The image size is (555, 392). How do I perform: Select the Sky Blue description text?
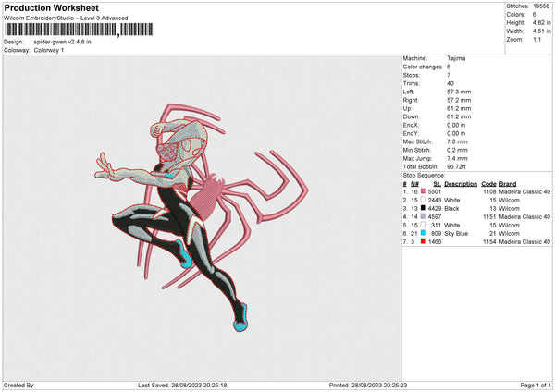pos(456,234)
